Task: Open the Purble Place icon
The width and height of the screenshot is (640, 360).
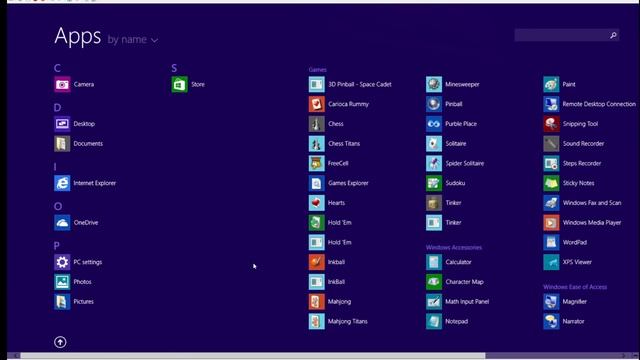Action: click(x=434, y=124)
